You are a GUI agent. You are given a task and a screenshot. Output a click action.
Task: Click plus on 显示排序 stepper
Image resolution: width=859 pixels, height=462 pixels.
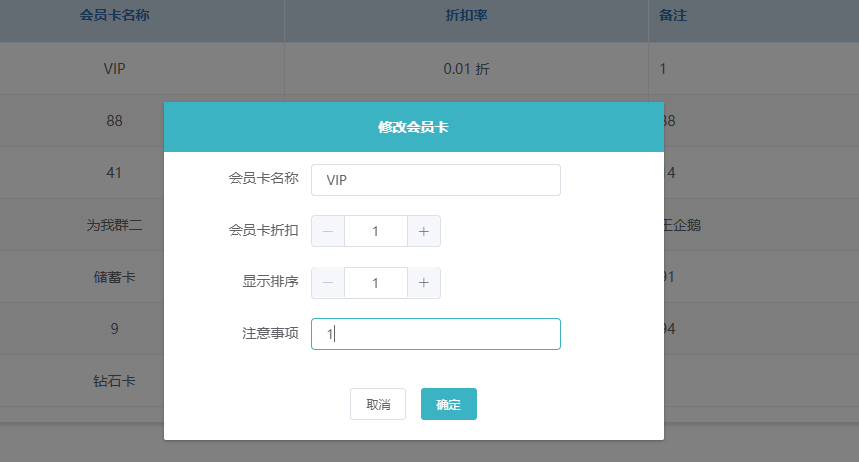click(424, 283)
